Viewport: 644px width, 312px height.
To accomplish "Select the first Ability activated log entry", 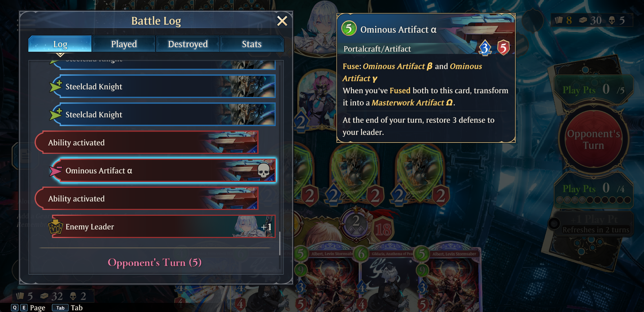I will (147, 143).
